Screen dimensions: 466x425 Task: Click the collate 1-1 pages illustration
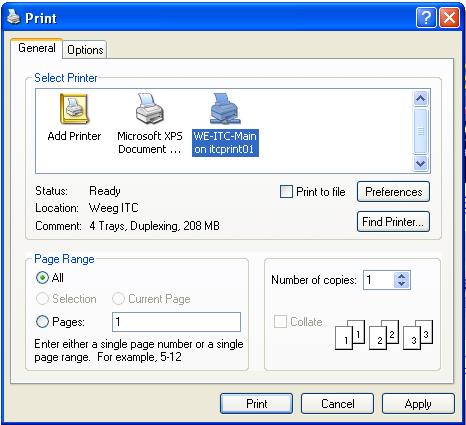[350, 335]
